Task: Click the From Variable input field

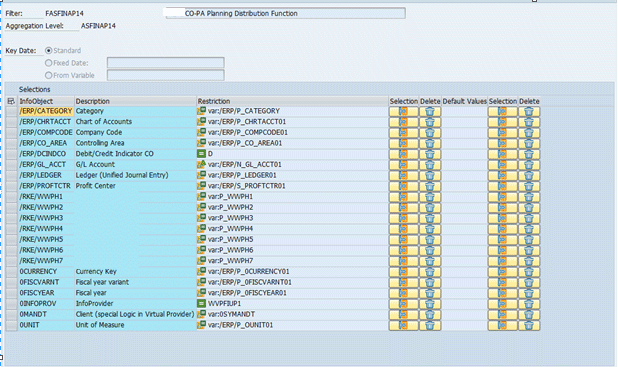Action: pos(166,75)
